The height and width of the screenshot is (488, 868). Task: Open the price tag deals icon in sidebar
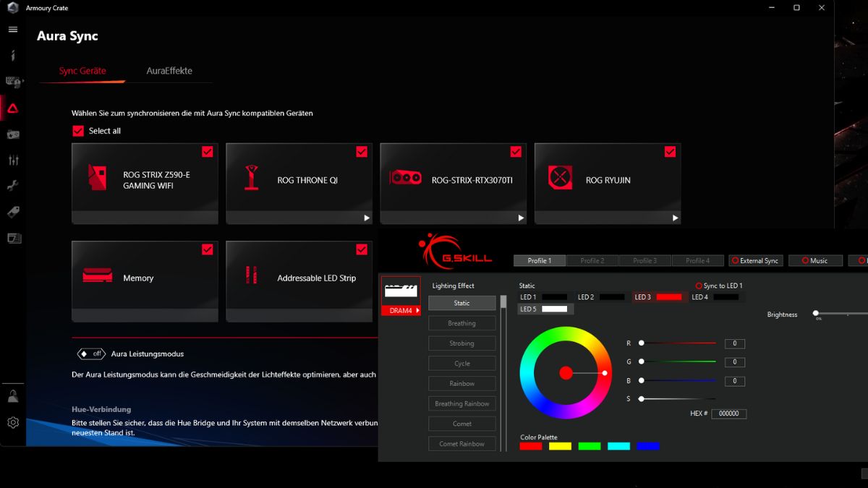coord(13,212)
